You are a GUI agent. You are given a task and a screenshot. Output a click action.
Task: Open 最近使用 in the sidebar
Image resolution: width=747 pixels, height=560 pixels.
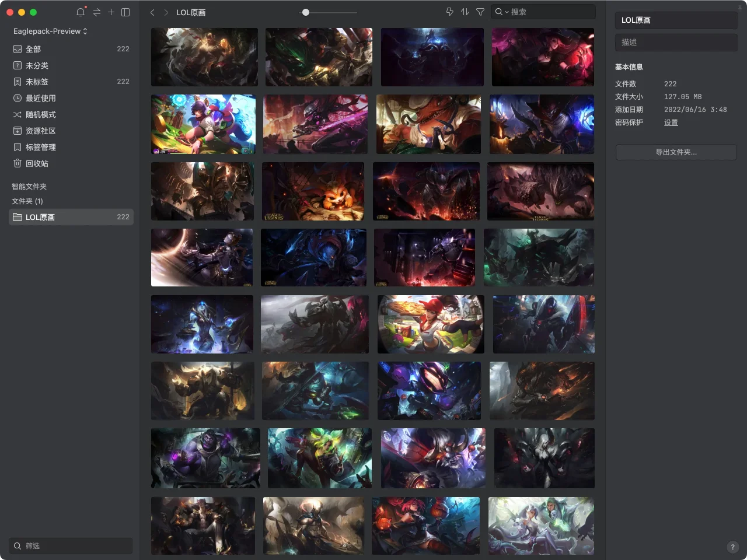(71, 98)
